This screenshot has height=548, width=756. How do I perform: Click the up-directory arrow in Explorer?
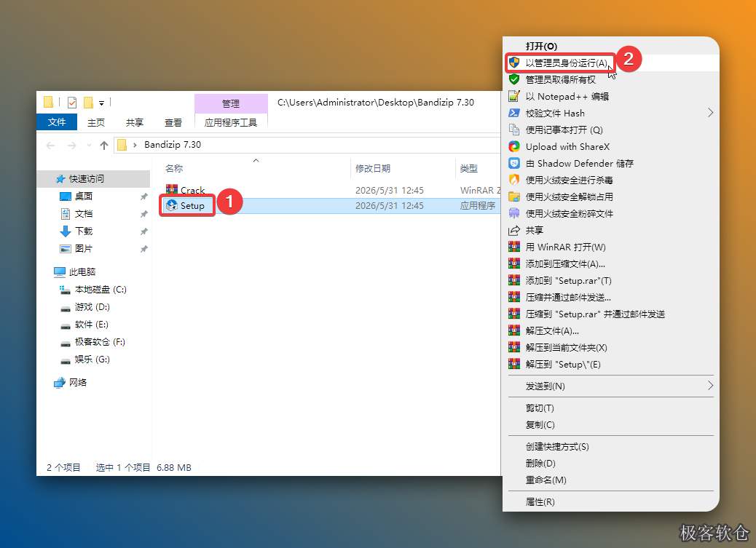click(103, 145)
